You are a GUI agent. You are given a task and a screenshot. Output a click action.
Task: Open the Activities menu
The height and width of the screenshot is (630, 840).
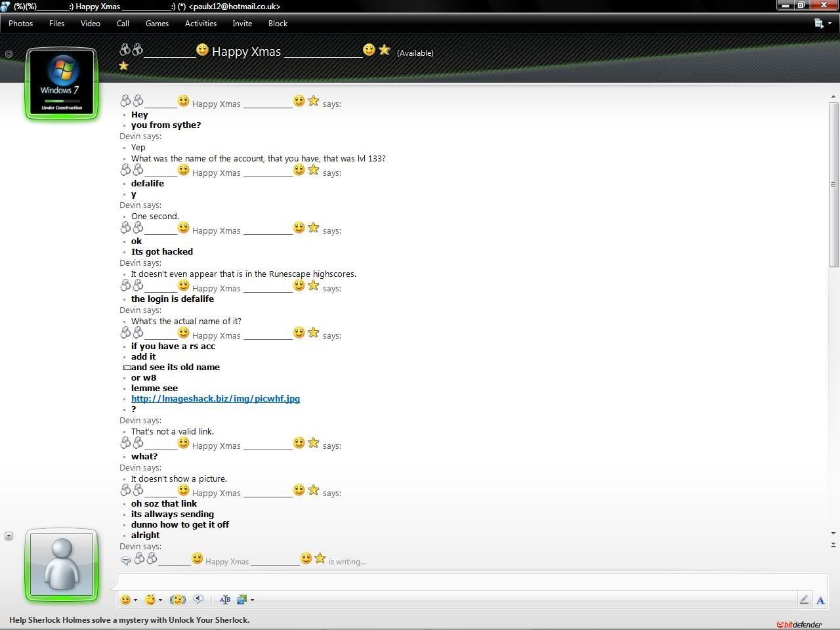(201, 23)
